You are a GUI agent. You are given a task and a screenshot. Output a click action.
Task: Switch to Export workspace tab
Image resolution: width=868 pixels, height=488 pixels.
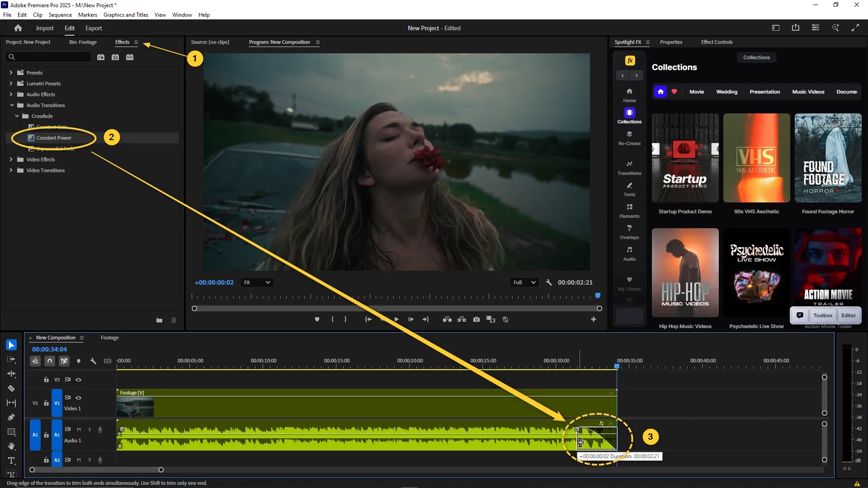94,28
